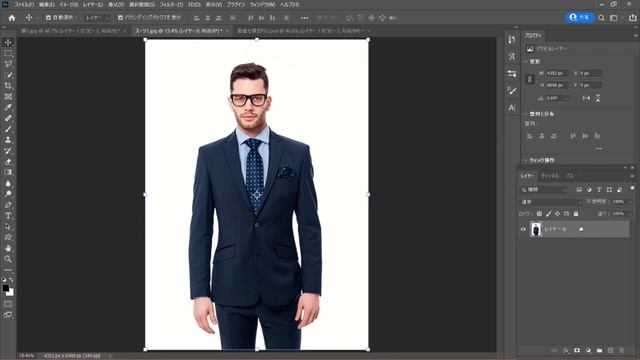
Task: Collapse the Align and Distribute section
Action: [526, 114]
